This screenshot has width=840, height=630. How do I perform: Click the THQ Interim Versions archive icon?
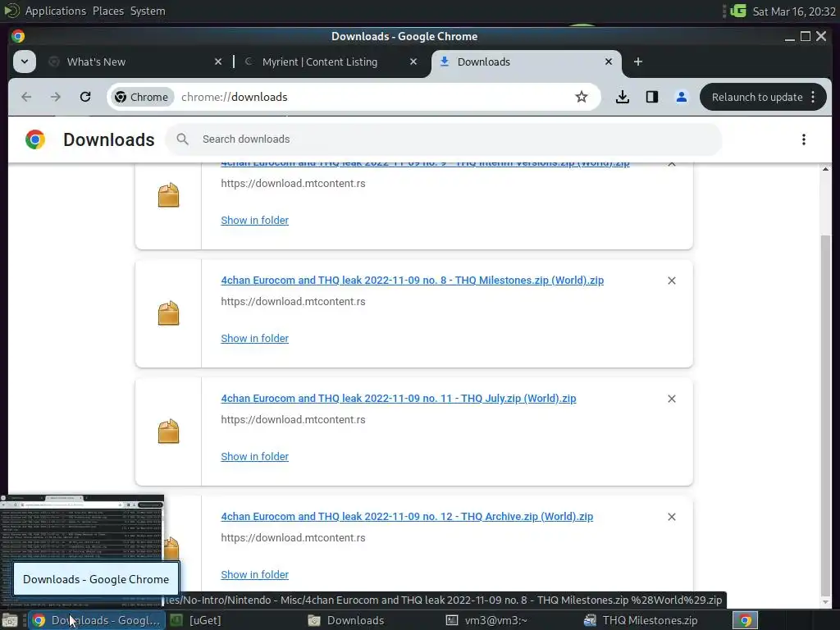tap(168, 195)
